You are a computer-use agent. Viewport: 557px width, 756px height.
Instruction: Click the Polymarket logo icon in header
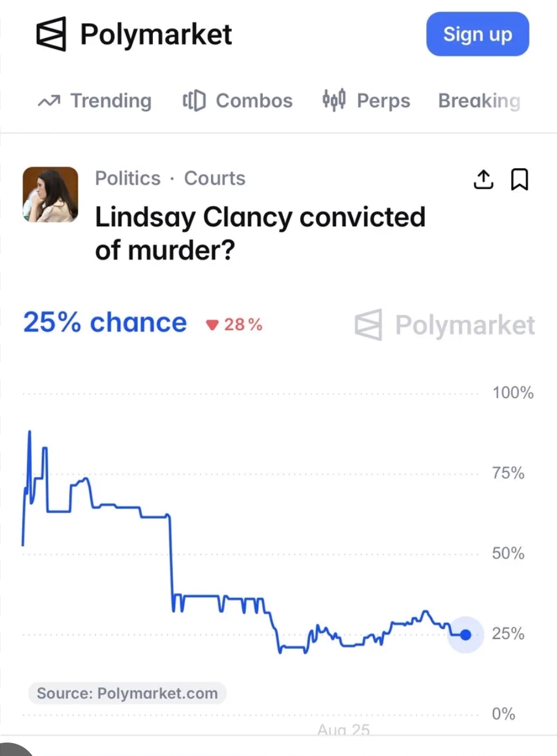point(51,34)
